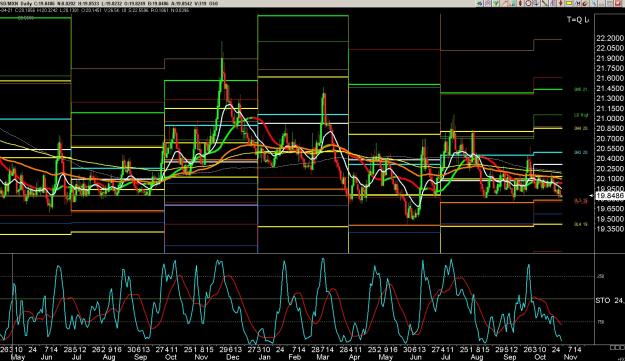Click the green checkmark toolbar icon
625x361 pixels.
(x=496, y=3)
